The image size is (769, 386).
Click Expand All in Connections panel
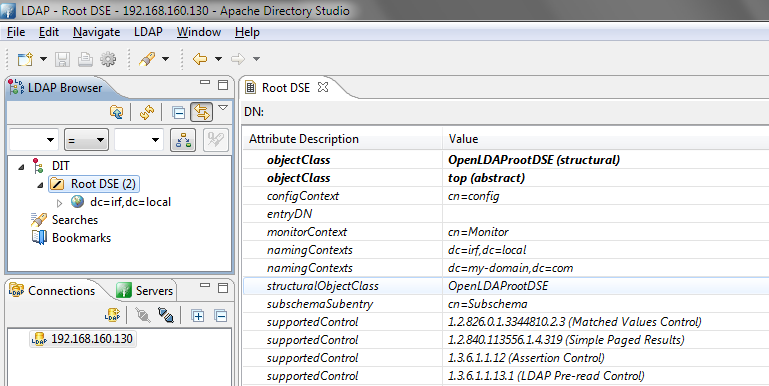coord(198,316)
